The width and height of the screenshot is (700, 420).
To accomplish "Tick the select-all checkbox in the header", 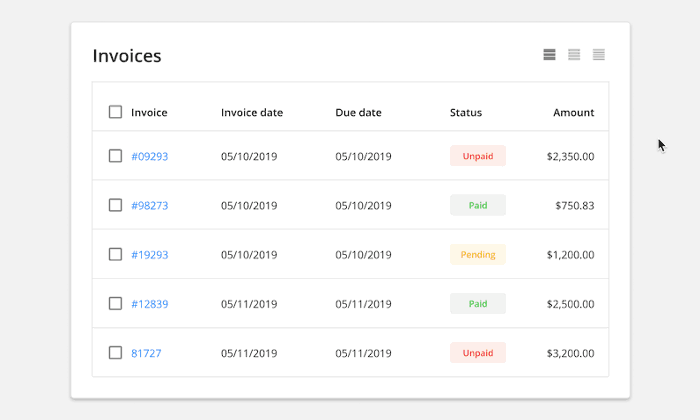I will coord(115,112).
